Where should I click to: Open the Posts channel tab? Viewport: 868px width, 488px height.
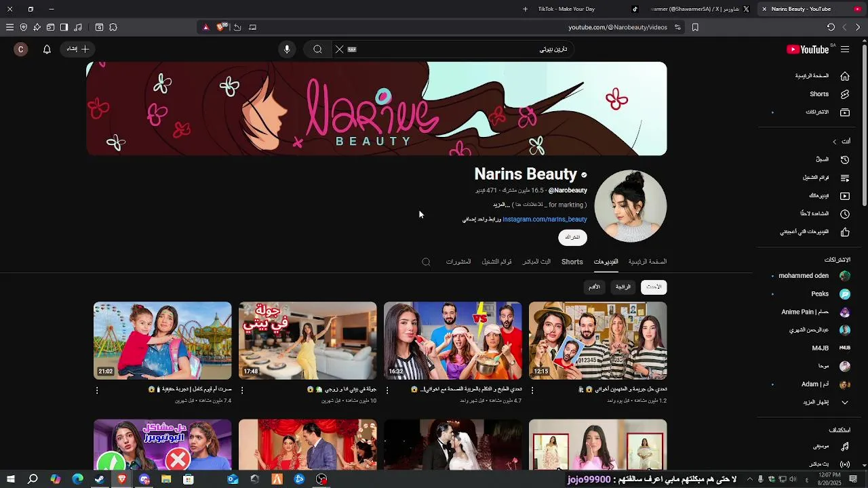[x=458, y=262]
